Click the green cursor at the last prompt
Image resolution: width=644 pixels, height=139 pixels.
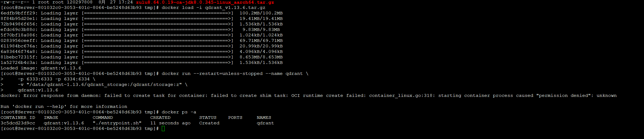pyautogui.click(x=163, y=129)
